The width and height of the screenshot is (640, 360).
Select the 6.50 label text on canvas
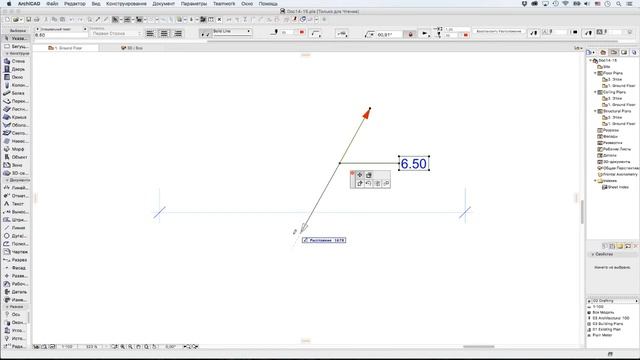[x=414, y=164]
